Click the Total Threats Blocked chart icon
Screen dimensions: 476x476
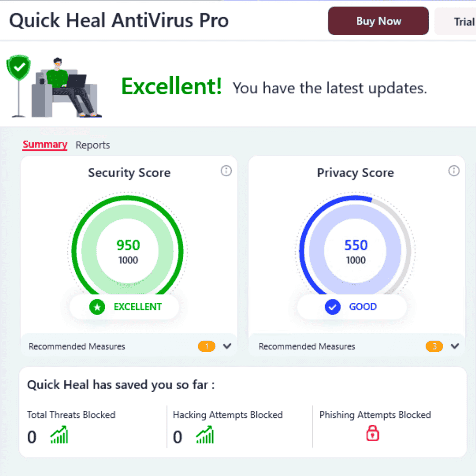pyautogui.click(x=59, y=435)
